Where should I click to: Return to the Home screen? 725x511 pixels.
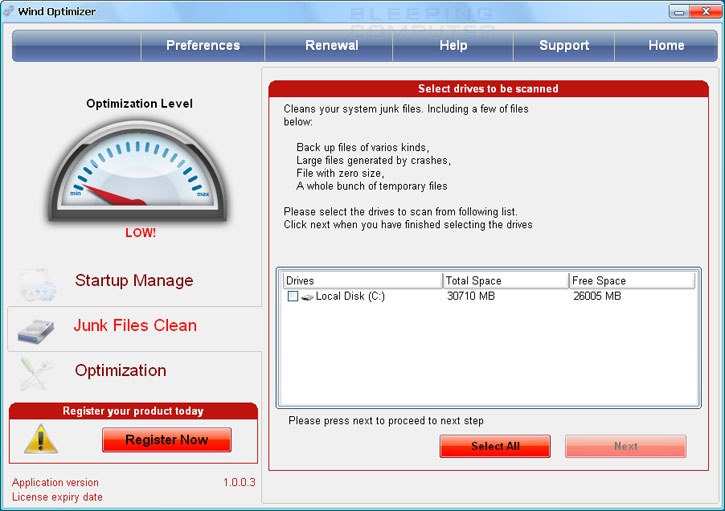click(x=666, y=45)
